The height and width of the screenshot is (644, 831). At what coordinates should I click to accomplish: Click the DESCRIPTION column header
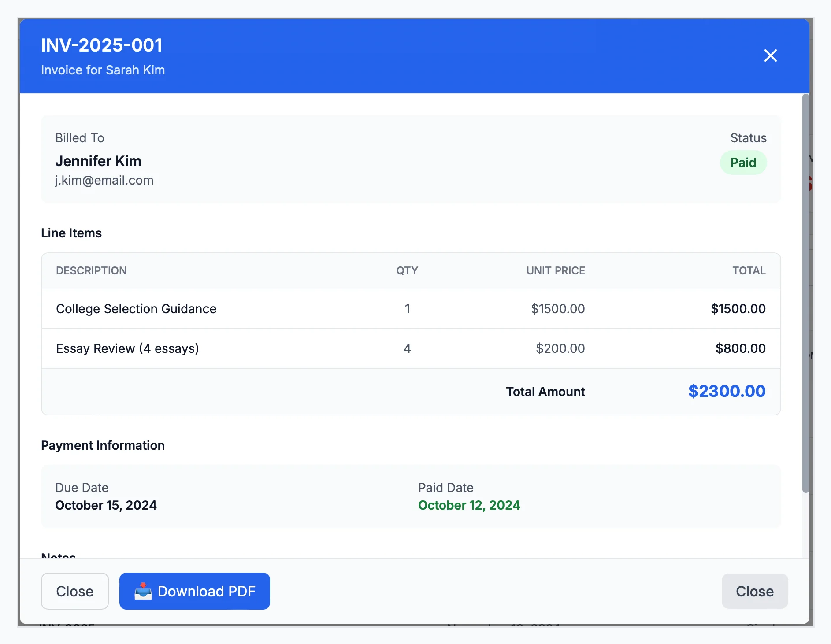[91, 270]
